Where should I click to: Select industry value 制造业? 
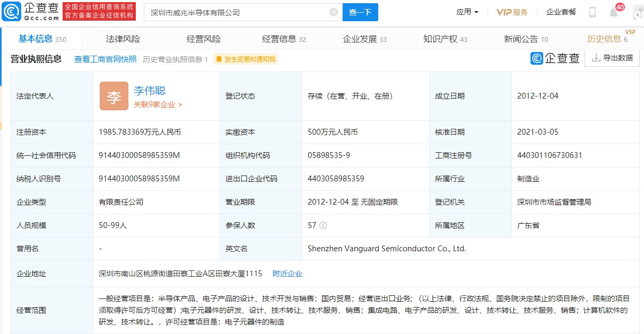click(x=528, y=179)
